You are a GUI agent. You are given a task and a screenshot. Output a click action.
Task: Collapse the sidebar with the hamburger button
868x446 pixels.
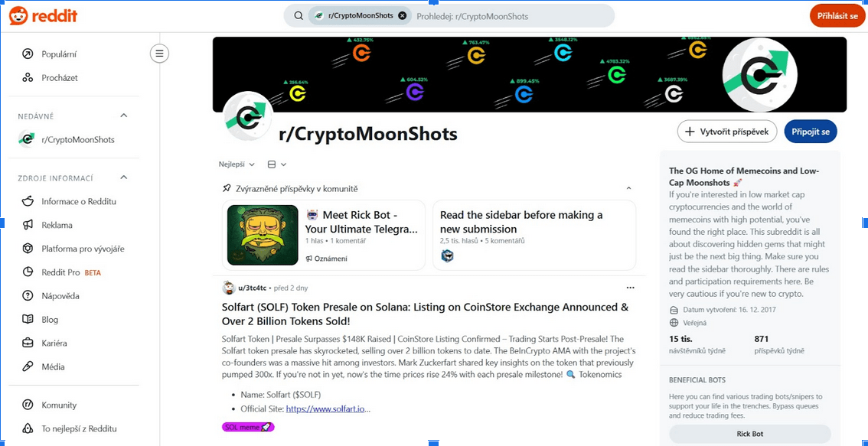tap(159, 54)
